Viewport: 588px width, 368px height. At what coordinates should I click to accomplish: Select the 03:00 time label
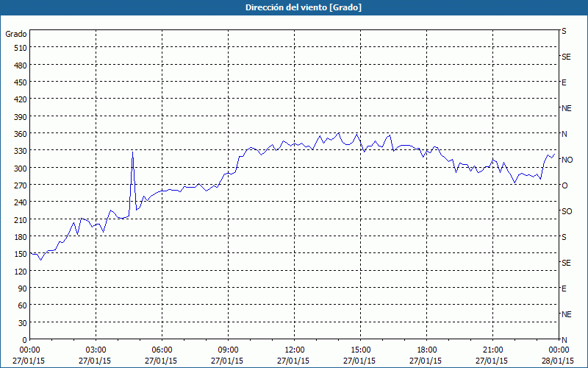pos(96,350)
